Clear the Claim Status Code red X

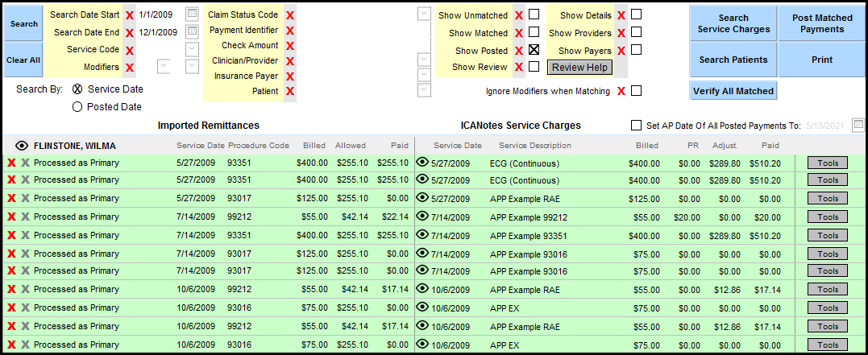click(290, 15)
